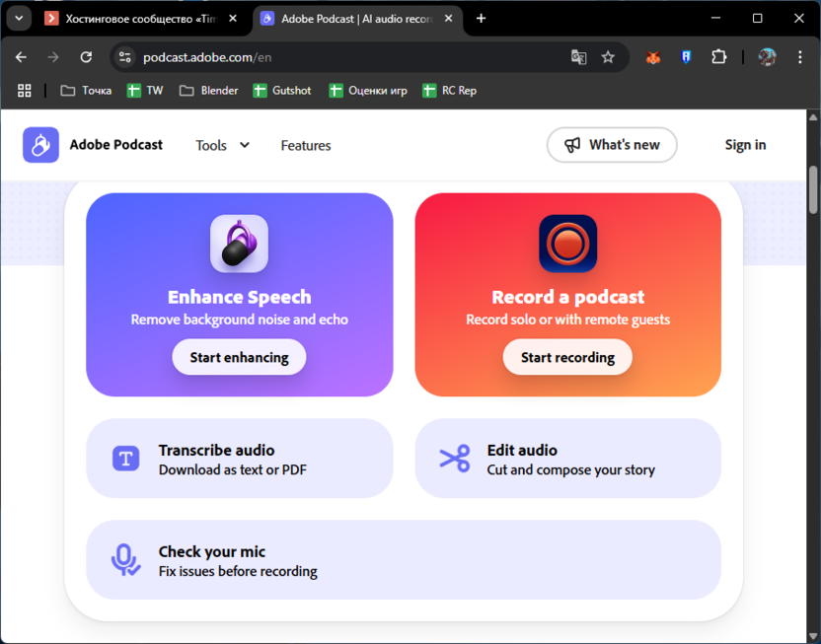Click the Record a podcast heading
The image size is (821, 644).
568,297
